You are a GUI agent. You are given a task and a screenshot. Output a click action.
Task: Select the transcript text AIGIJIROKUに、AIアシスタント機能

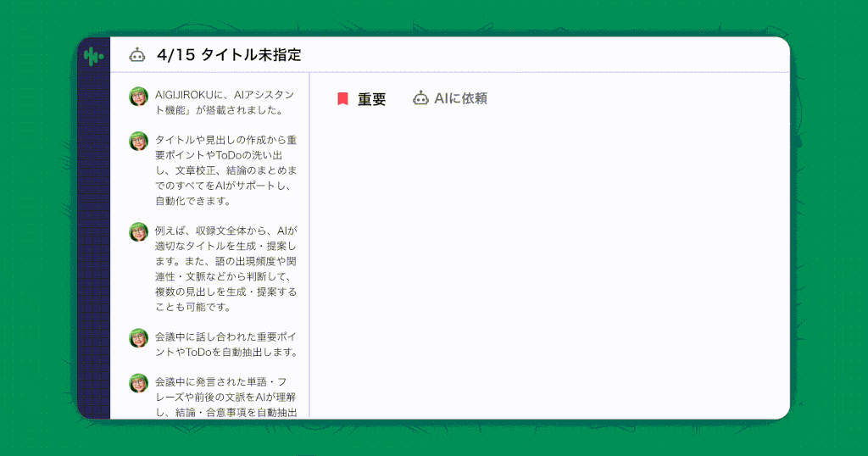click(225, 103)
